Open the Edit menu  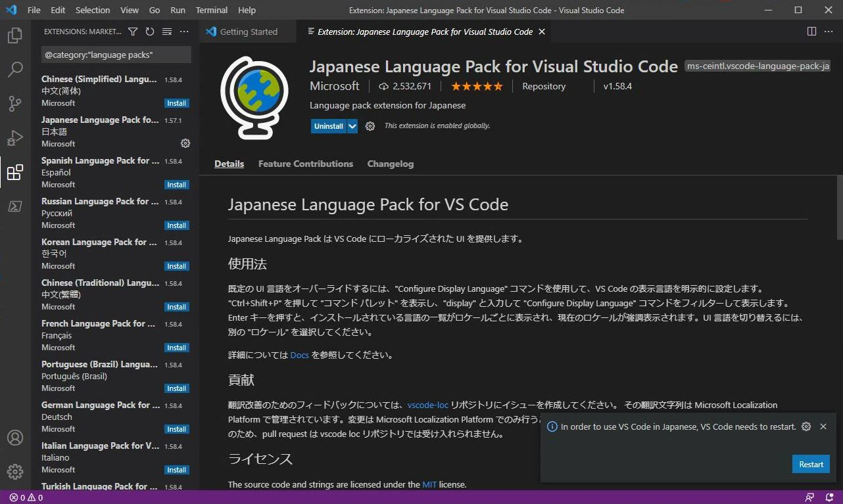tap(58, 10)
